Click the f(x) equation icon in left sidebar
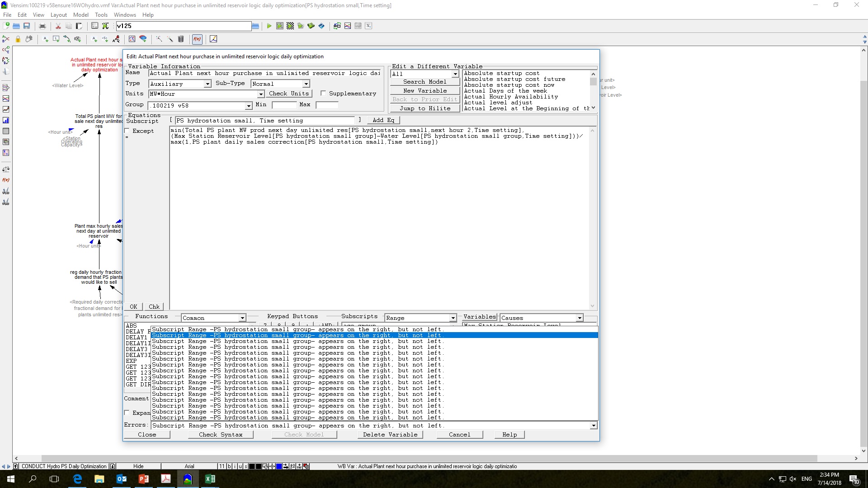 pyautogui.click(x=6, y=180)
